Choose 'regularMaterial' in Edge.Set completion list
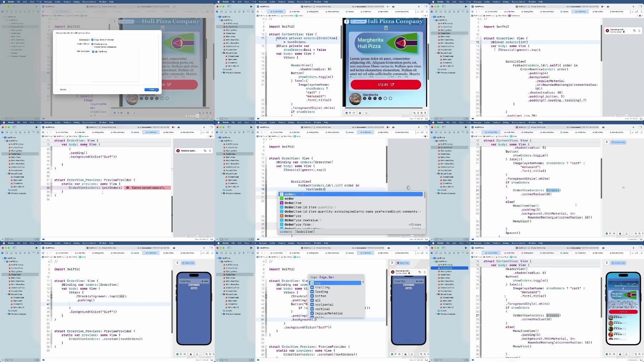Image resolution: width=644 pixels, height=362 pixels. [336, 313]
